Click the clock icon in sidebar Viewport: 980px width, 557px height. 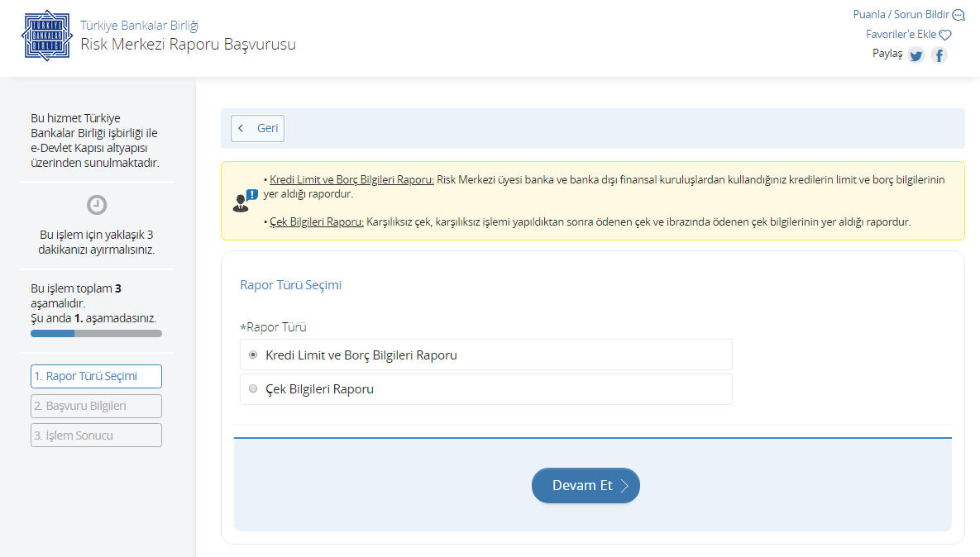(x=96, y=205)
